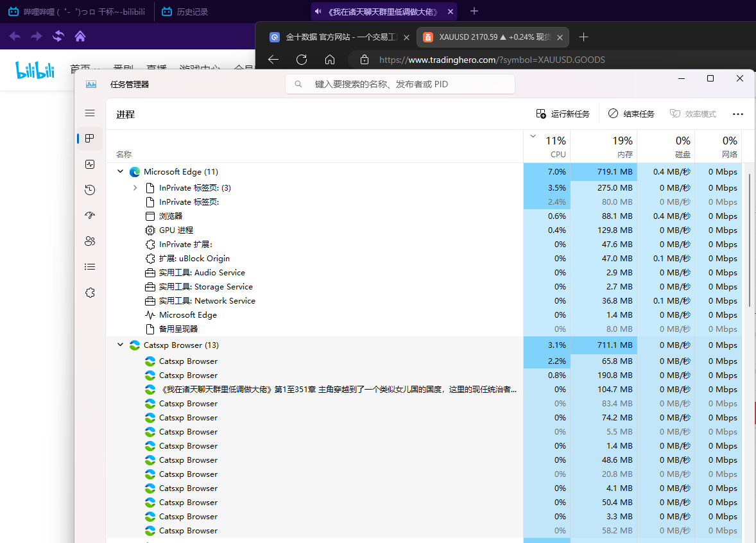
Task: Collapse the Catsxp Browser (13) process group
Action: [x=121, y=345]
